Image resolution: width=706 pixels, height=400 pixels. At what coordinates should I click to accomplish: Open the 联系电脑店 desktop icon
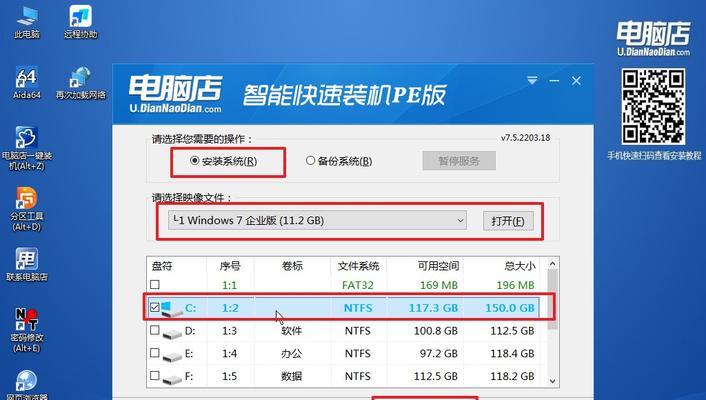27,264
